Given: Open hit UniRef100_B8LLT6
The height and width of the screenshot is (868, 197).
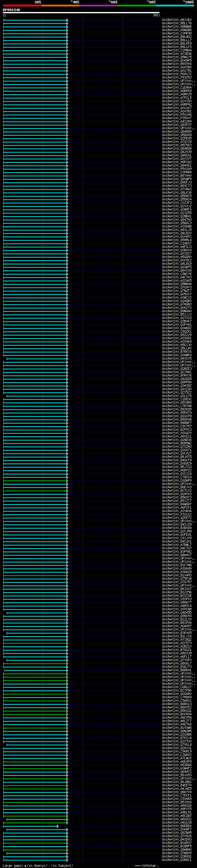Looking at the screenshot, I should coord(176,23).
